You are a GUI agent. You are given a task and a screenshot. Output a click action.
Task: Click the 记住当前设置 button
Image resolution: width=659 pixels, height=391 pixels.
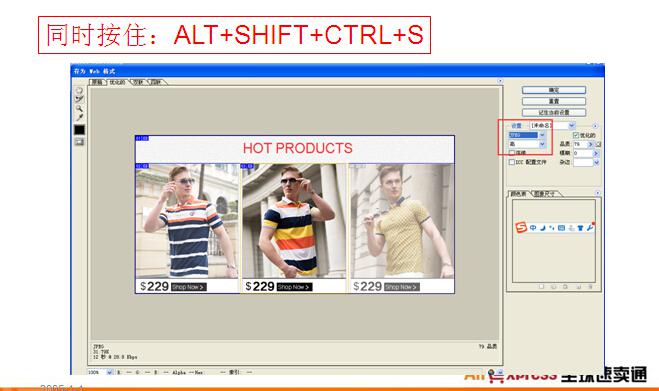[554, 112]
